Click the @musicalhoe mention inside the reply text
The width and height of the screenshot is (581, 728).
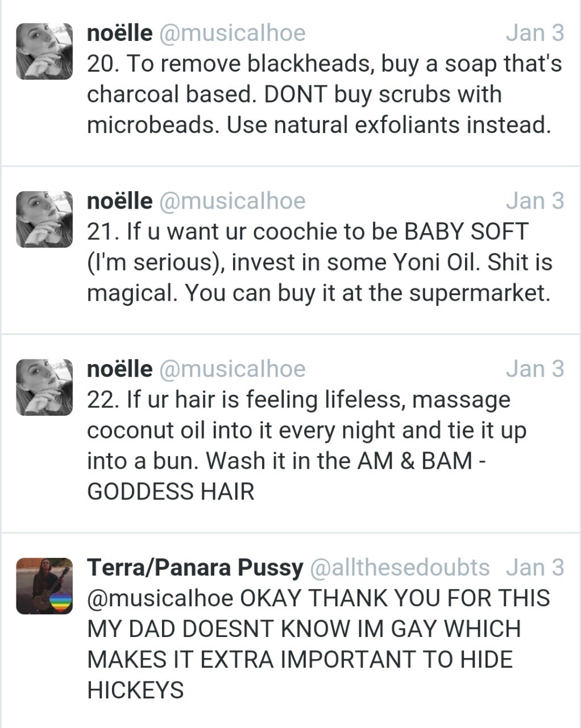coord(160,598)
